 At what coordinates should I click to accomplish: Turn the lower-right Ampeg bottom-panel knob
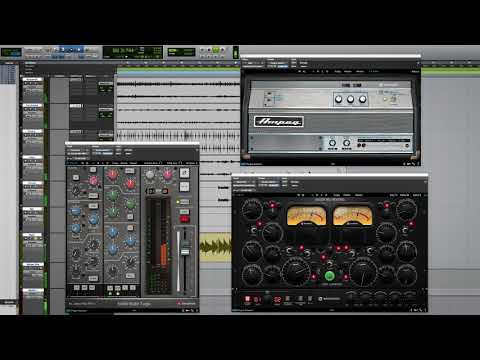347,143
